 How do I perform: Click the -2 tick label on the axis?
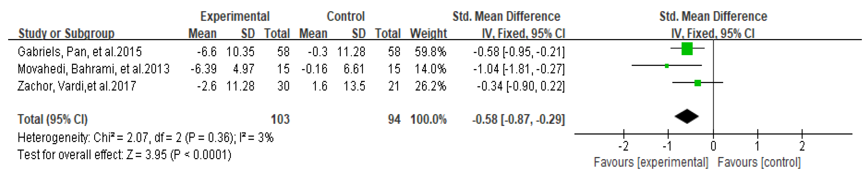(x=623, y=146)
